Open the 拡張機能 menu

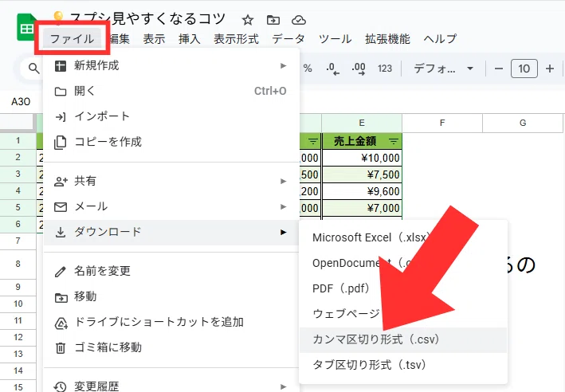pyautogui.click(x=387, y=38)
